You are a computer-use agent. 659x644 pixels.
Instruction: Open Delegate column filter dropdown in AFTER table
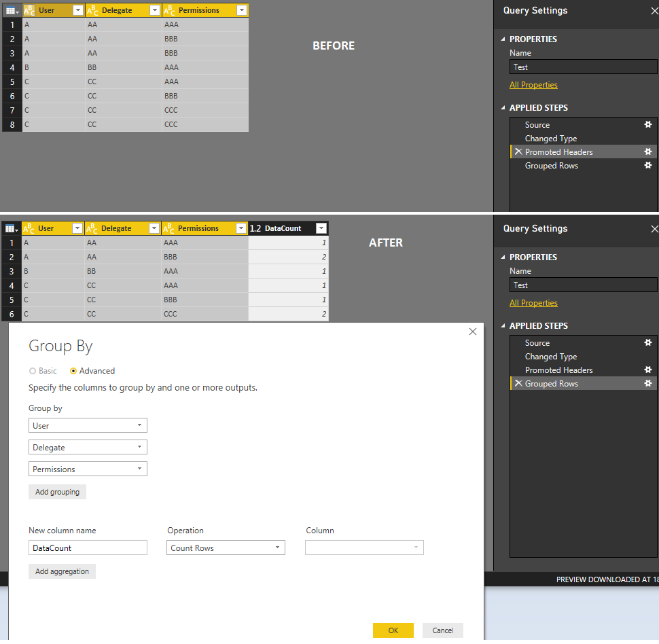[x=154, y=228]
